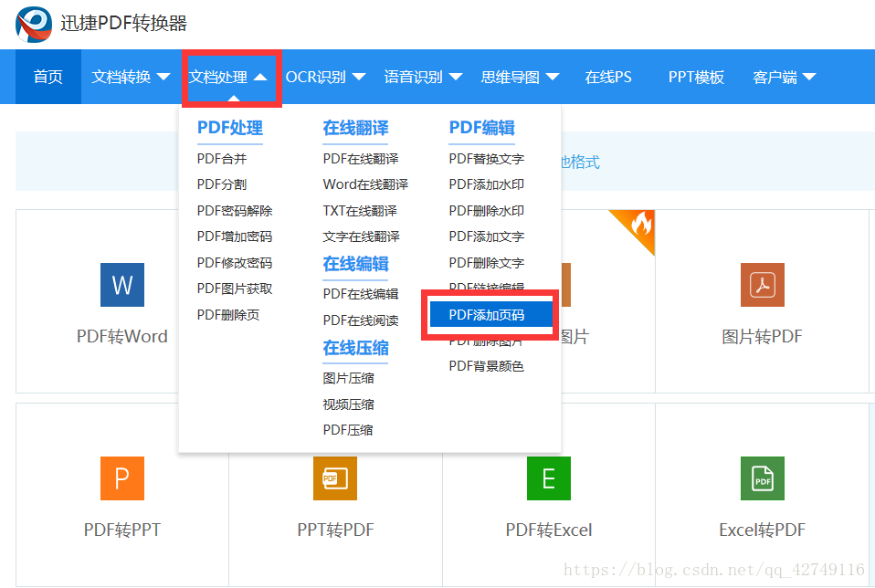Click the PDF编辑 column heading
Image resolution: width=875 pixels, height=588 pixels.
point(482,128)
